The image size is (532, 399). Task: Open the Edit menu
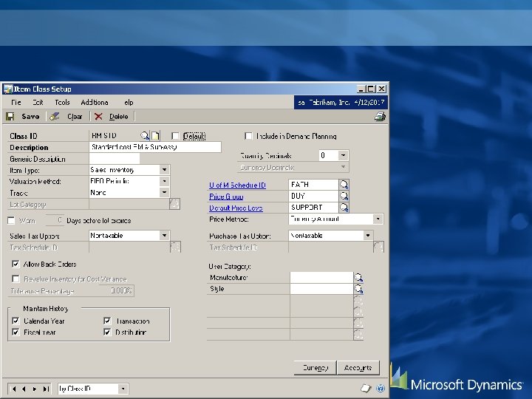click(38, 103)
